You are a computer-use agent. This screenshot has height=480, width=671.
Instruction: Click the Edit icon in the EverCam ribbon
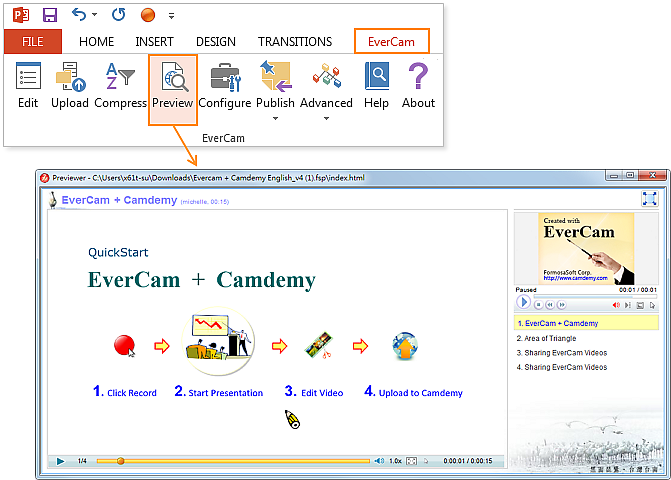coord(28,76)
